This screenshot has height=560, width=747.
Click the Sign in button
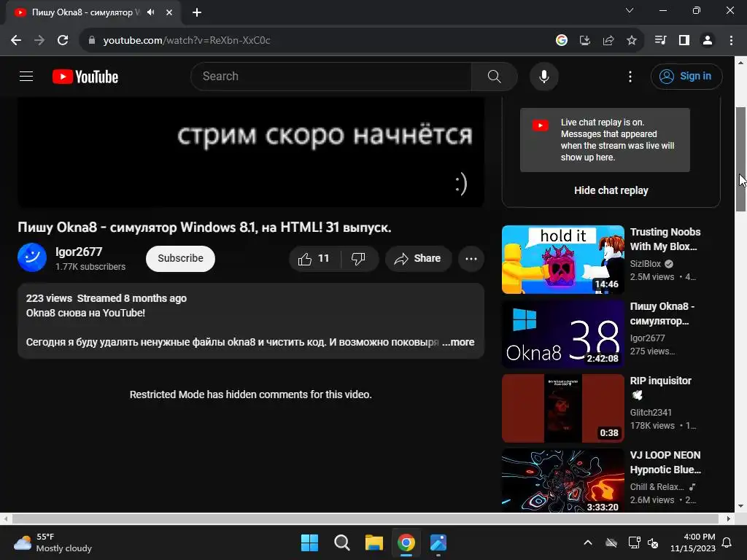click(686, 76)
